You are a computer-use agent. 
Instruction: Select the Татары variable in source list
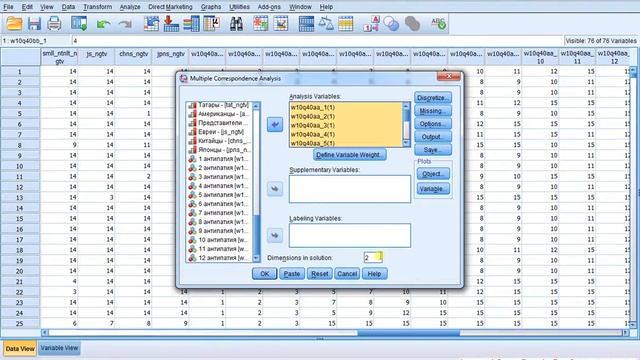pyautogui.click(x=219, y=105)
